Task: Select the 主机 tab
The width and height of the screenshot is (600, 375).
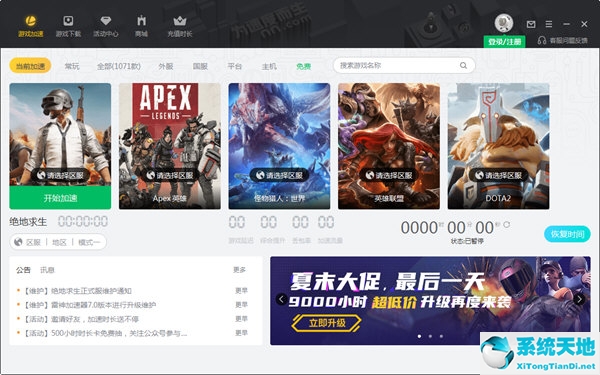Action: point(269,66)
